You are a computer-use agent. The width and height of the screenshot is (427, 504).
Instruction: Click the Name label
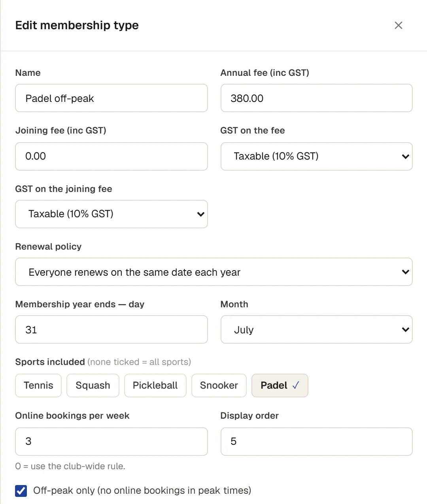(28, 73)
